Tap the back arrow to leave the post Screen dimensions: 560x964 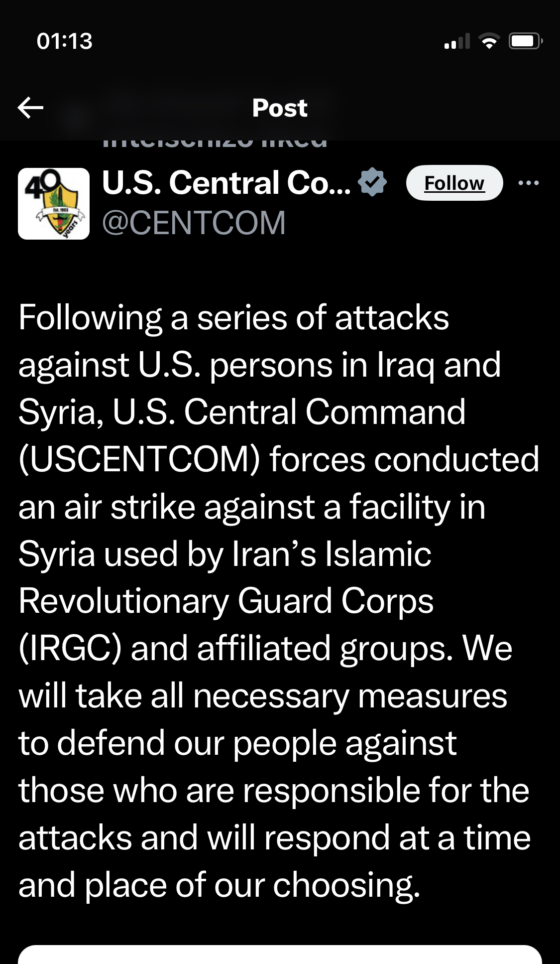click(31, 108)
